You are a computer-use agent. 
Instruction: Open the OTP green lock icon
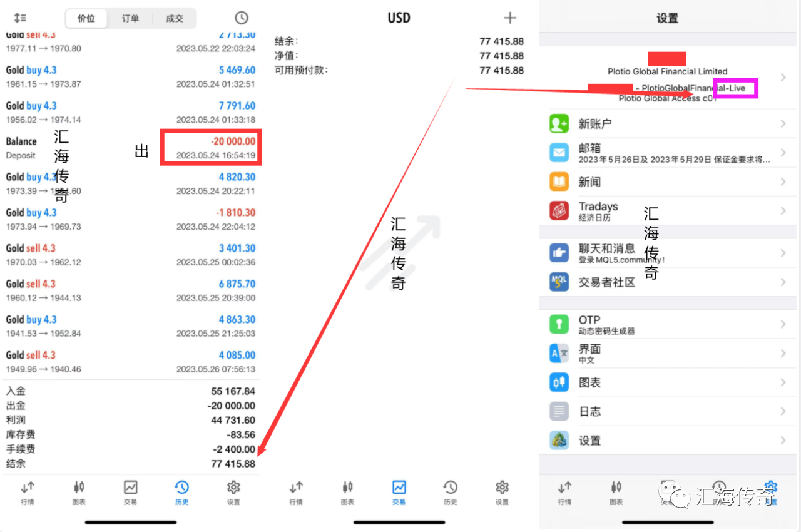[x=559, y=324]
